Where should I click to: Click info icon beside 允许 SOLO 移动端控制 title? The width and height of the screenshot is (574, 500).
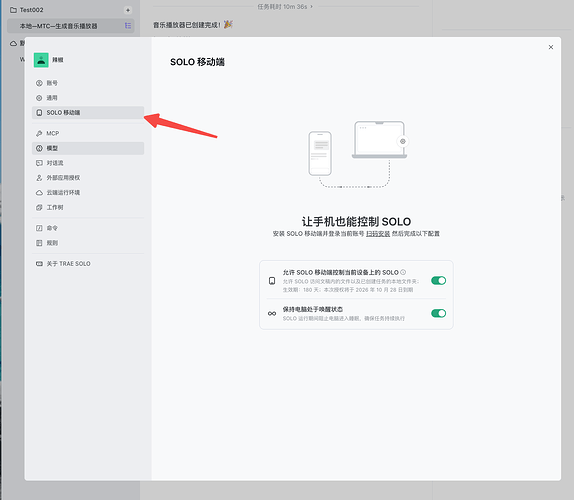coord(403,272)
